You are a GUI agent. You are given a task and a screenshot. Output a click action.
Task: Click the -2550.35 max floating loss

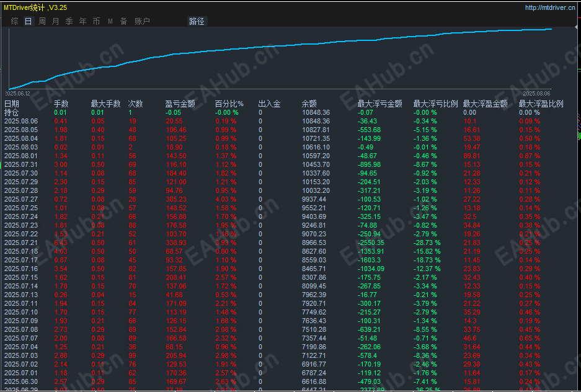(x=371, y=243)
